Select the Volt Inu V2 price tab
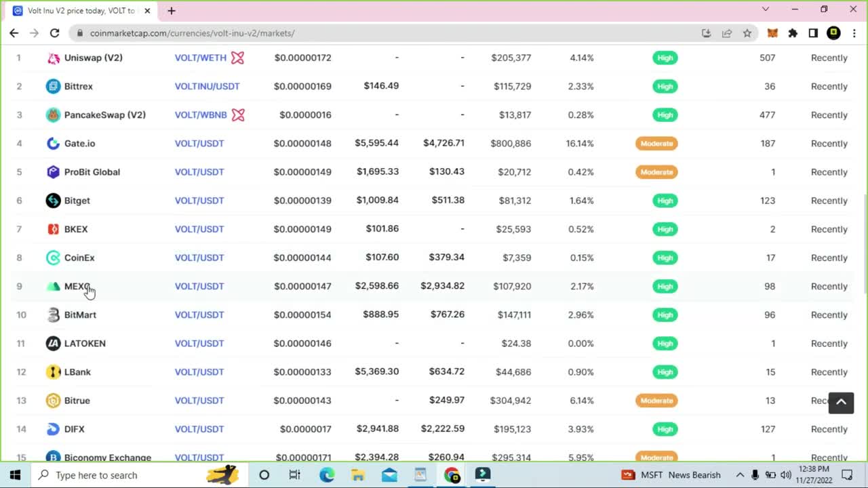This screenshot has height=488, width=868. pyautogui.click(x=81, y=11)
